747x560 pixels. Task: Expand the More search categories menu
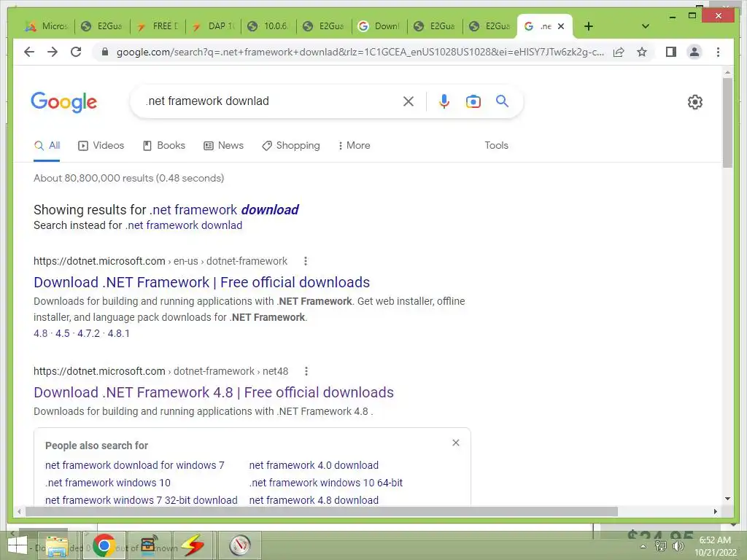354,146
